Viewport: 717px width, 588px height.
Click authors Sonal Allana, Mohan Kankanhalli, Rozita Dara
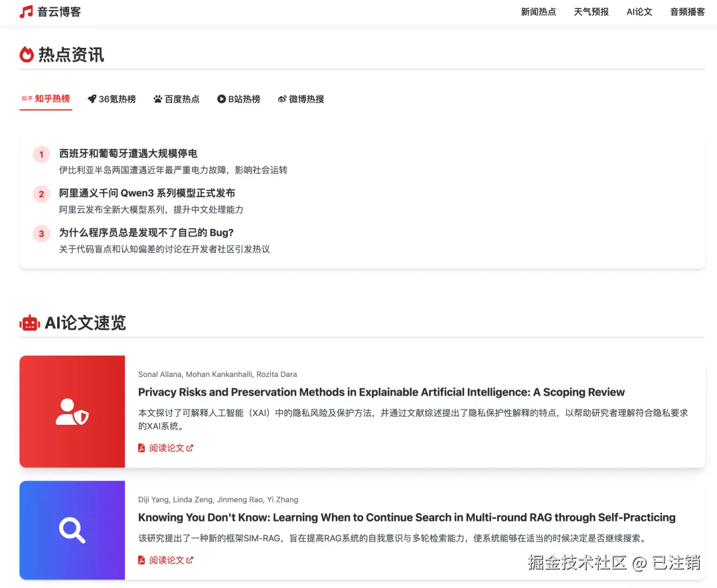(x=217, y=374)
